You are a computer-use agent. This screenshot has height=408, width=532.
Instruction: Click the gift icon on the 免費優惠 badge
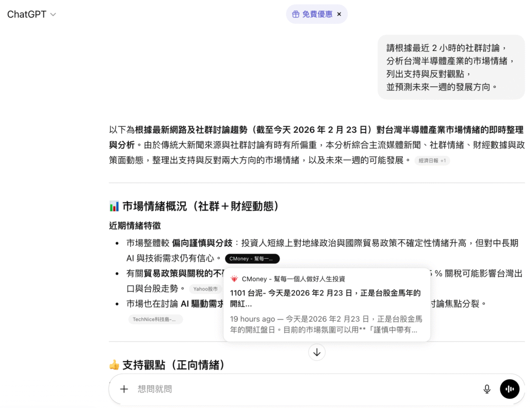coord(295,14)
